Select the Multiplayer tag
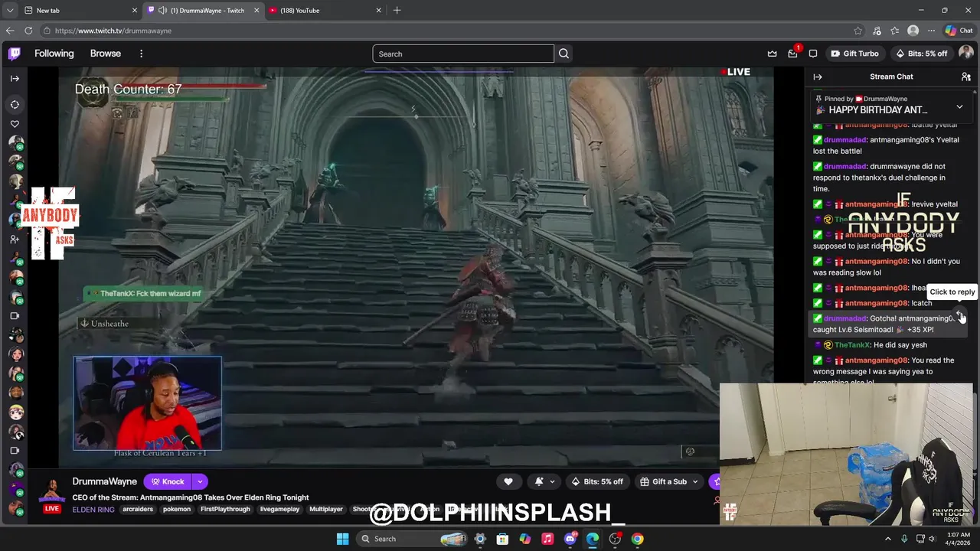Viewport: 980px width, 551px height. coord(326,509)
